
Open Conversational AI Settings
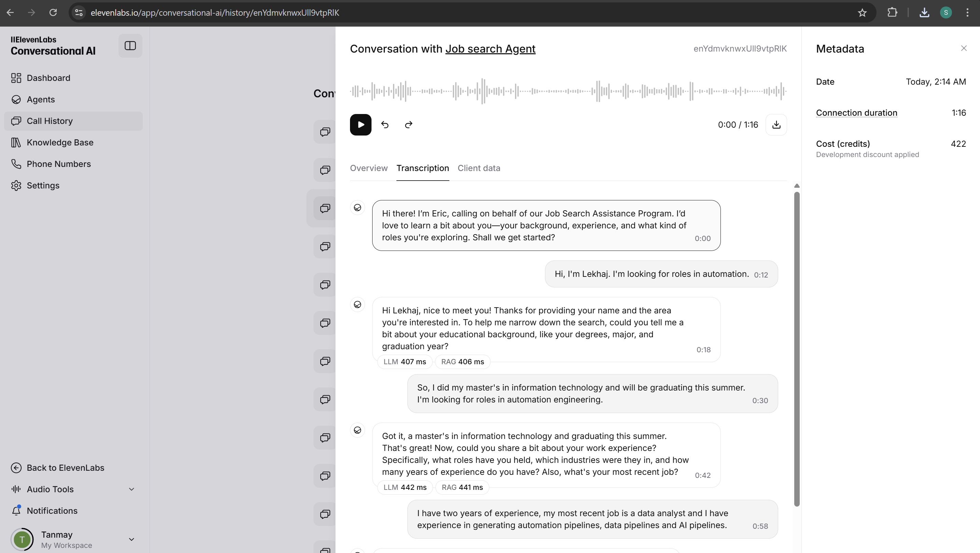pos(43,186)
